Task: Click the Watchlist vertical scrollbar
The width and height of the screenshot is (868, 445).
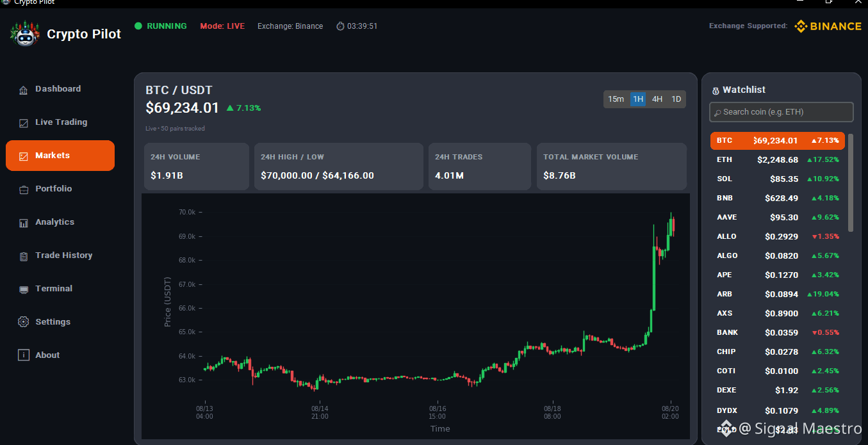Action: (851, 182)
